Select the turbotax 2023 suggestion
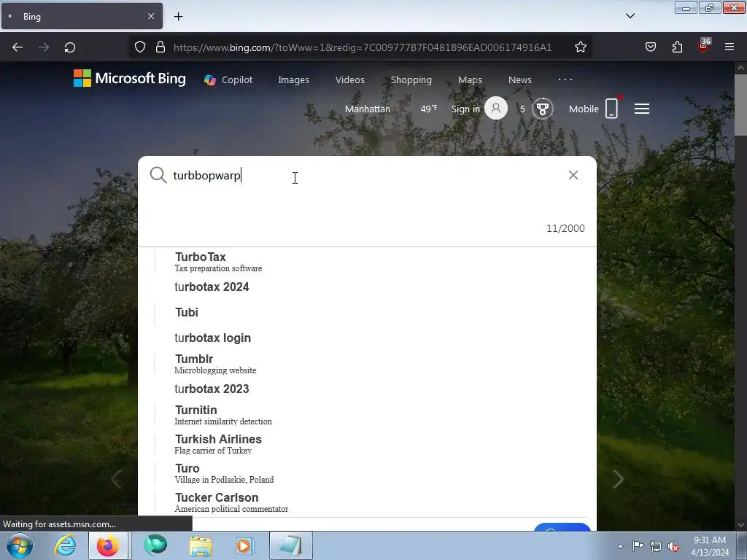The height and width of the screenshot is (560, 747). click(367, 389)
